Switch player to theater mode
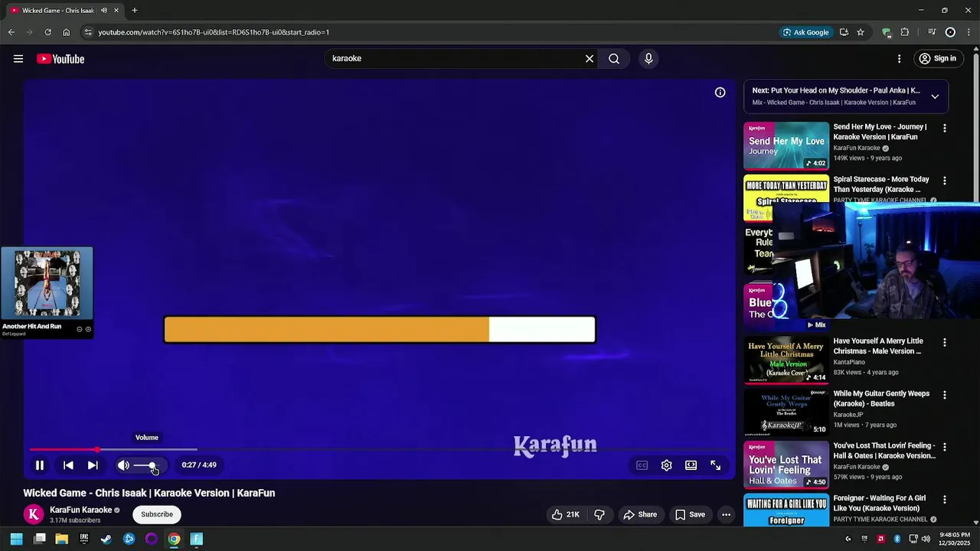 pos(691,465)
